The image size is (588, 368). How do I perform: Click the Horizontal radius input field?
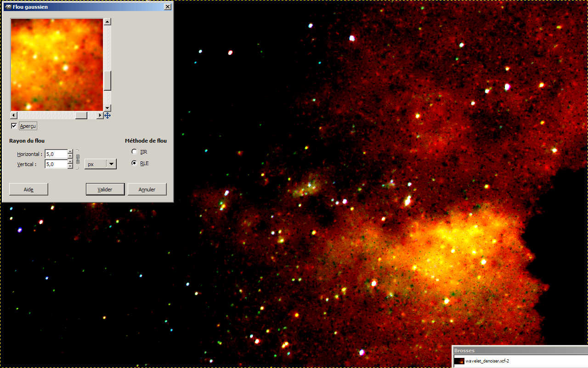56,154
